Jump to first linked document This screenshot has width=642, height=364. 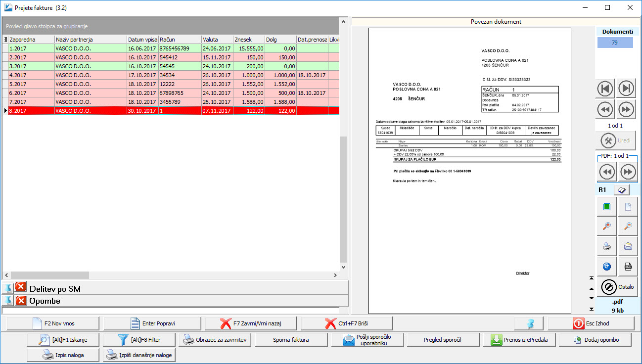(x=606, y=89)
